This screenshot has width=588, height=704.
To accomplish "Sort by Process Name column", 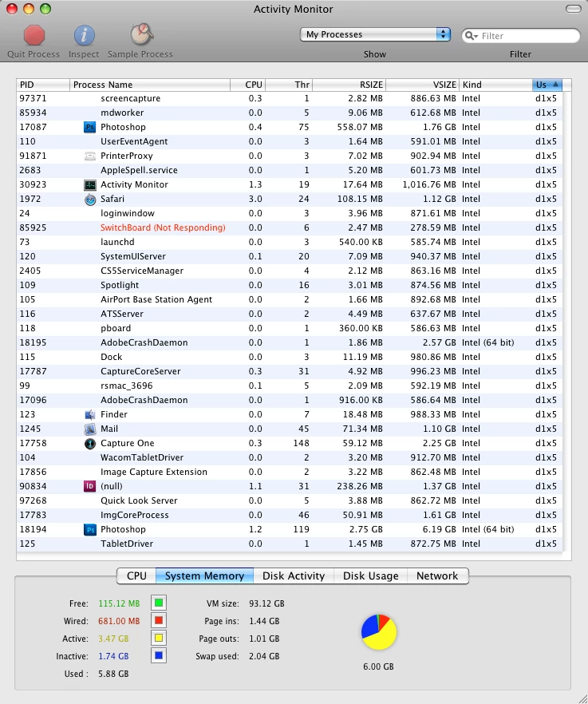I will click(150, 85).
